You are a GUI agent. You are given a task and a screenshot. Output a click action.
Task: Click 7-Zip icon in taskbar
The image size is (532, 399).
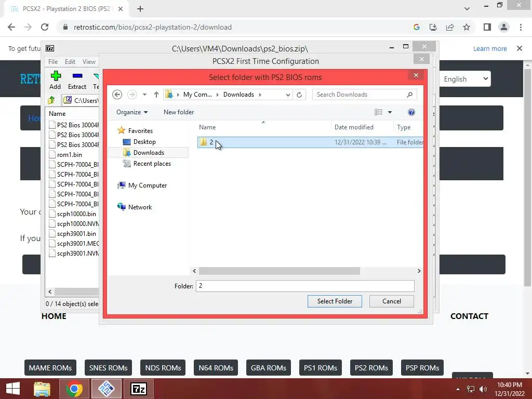(138, 389)
